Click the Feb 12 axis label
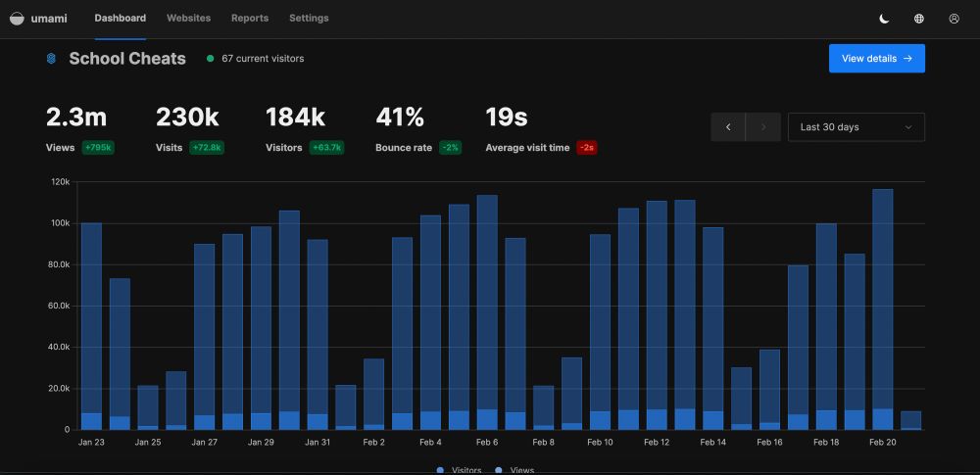This screenshot has height=475, width=980. [x=657, y=442]
